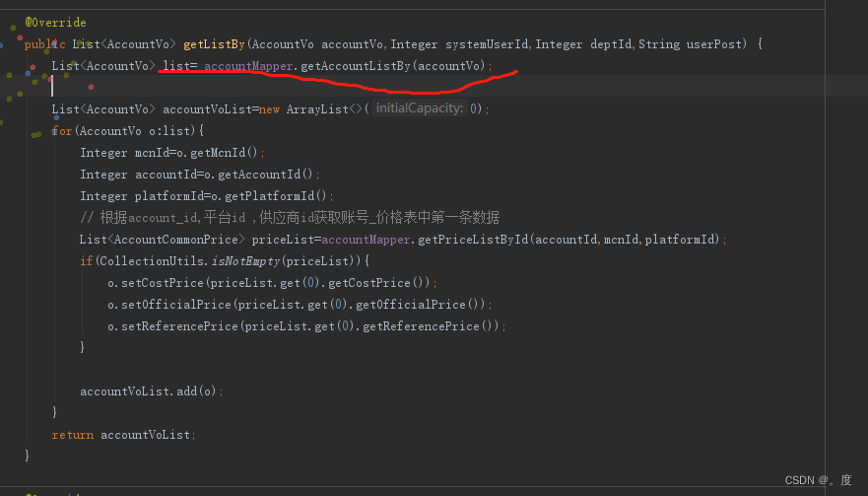
Task: Click the getListBy method name
Action: coord(214,44)
